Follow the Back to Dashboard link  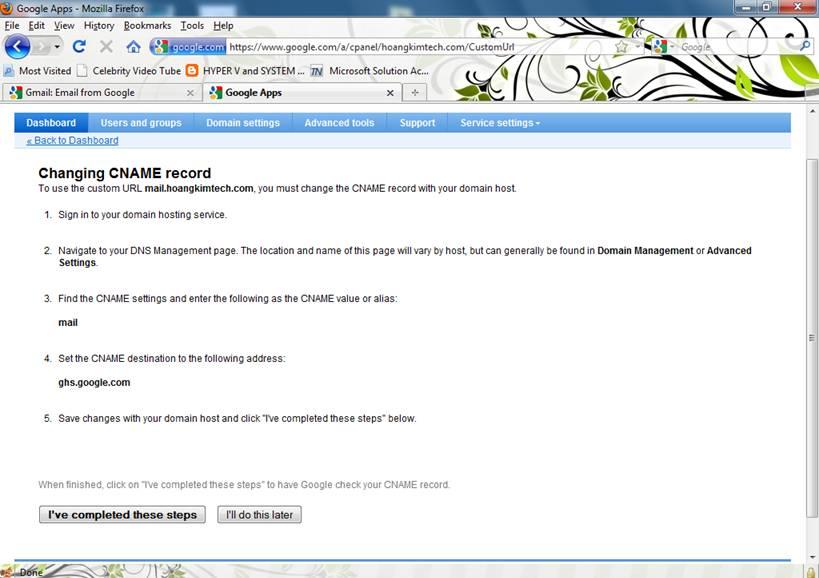point(73,140)
